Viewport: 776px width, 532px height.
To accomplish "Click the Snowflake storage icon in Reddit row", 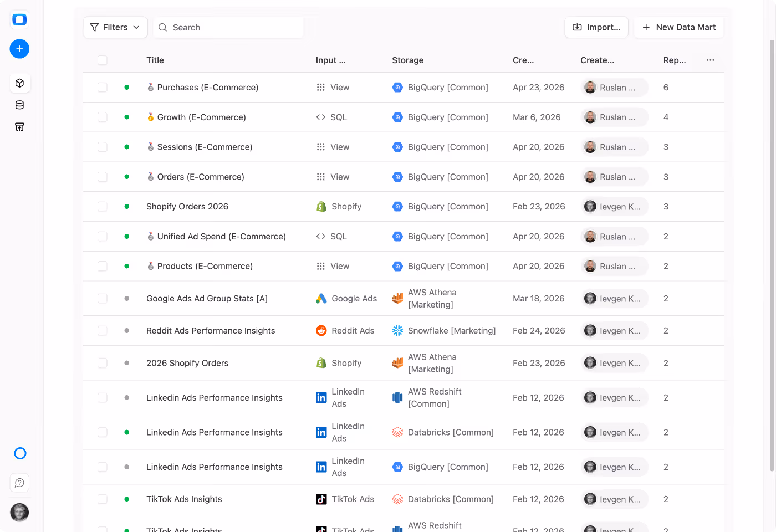I will tap(397, 331).
